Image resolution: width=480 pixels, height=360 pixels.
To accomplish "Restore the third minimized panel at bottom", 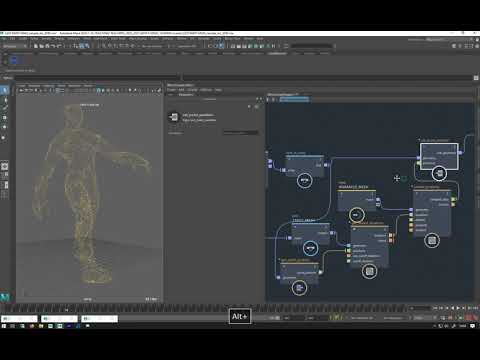I will (x=99, y=319).
